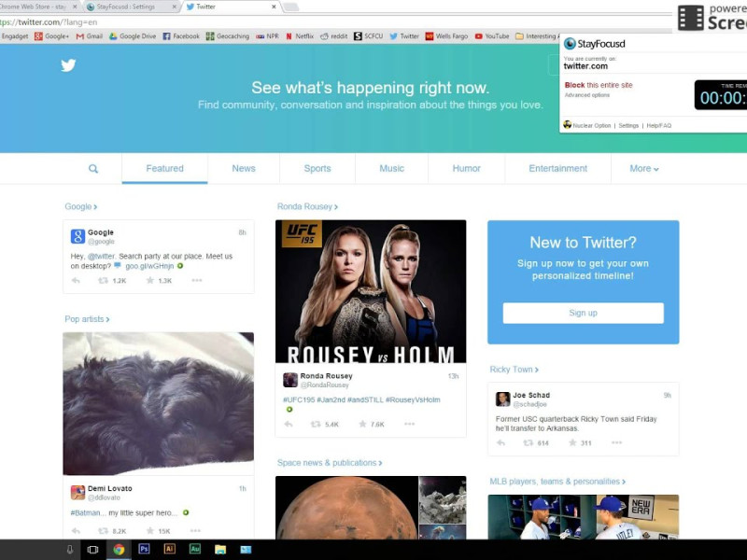The width and height of the screenshot is (747, 560).
Task: Click Task View button on taskbar
Action: 92,550
